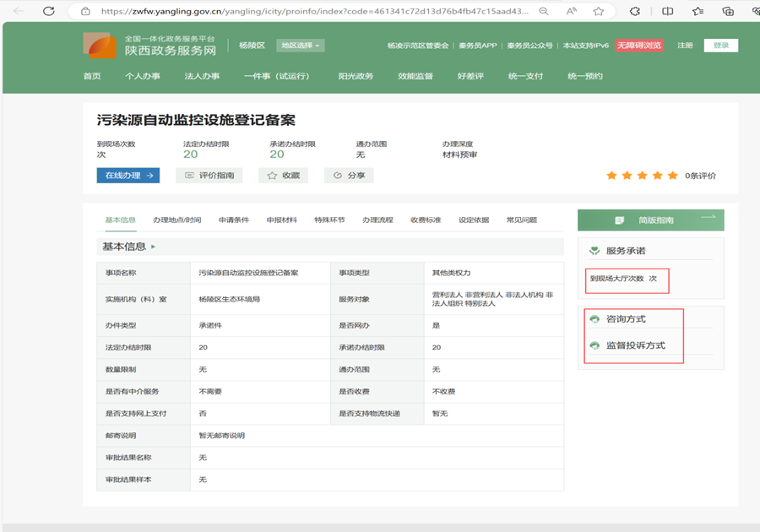This screenshot has height=532, width=760.
Task: Open the read aloud icon
Action: pos(572,11)
